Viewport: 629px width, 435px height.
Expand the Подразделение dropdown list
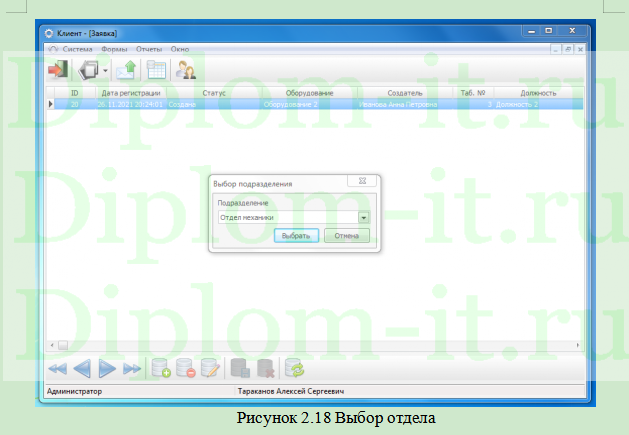click(x=364, y=216)
